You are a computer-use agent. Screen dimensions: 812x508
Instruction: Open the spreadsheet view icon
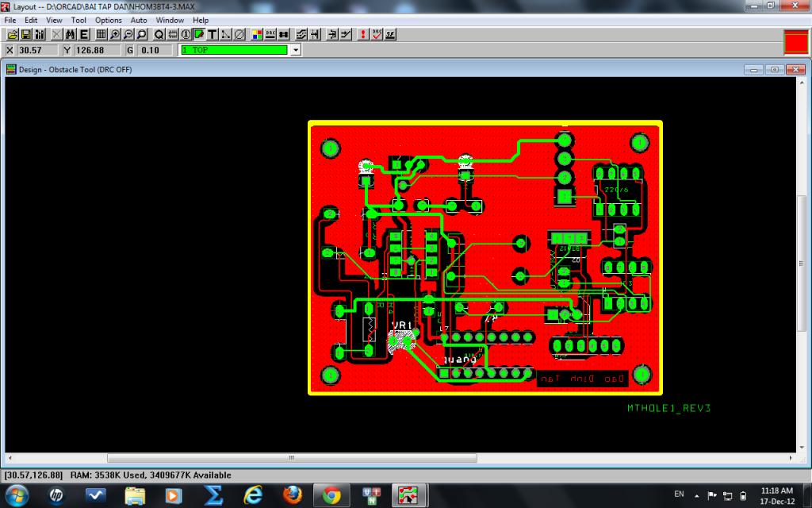[101, 35]
